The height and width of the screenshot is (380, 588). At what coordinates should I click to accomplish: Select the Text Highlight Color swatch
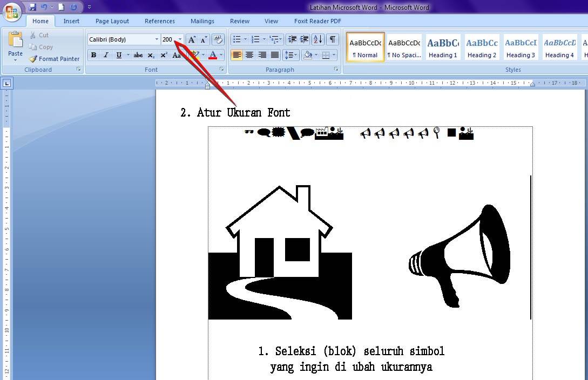pos(195,55)
